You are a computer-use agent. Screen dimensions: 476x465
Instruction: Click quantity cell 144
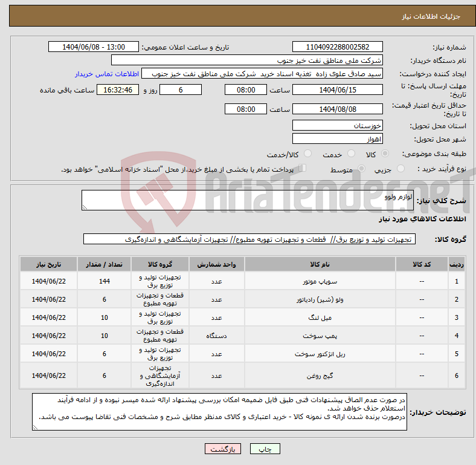(104, 281)
